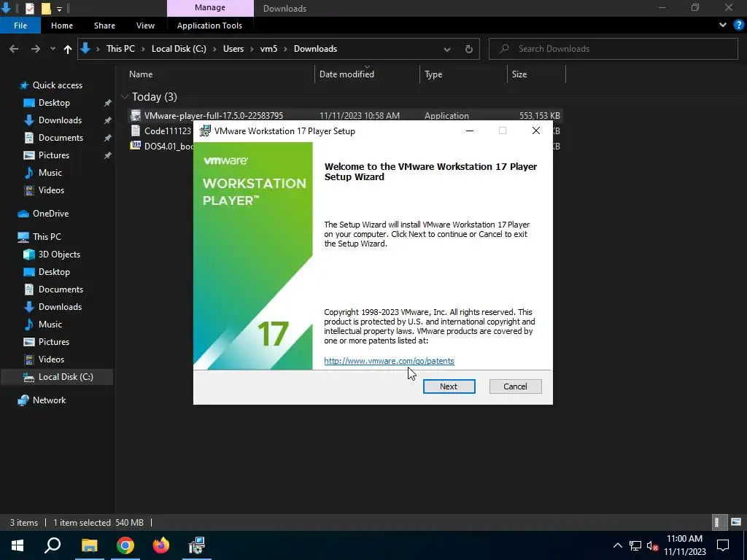747x560 pixels.
Task: Go forward in Explorer navigation
Action: pos(35,49)
